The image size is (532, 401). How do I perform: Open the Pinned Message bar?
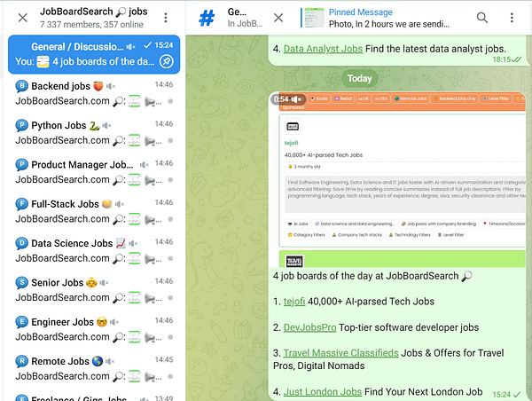tap(375, 18)
